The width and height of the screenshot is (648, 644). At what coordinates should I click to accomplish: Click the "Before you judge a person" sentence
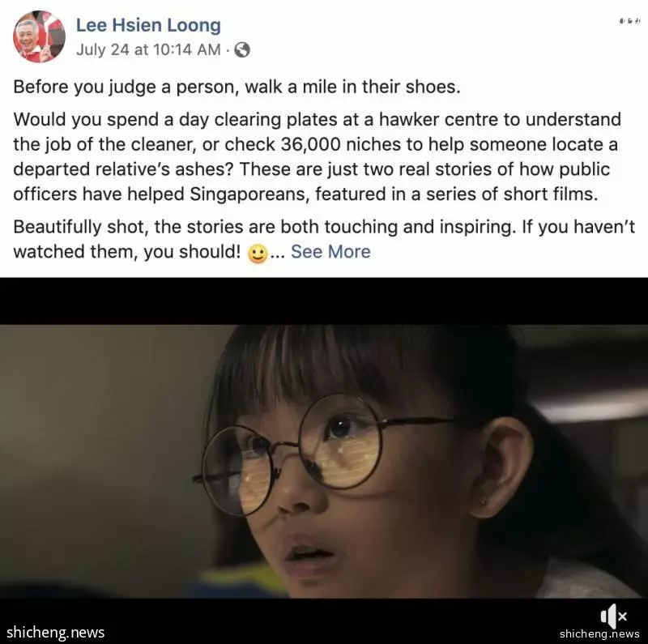237,87
